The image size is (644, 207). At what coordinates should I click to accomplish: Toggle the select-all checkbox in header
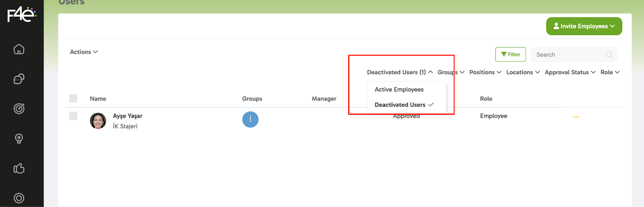tap(73, 99)
